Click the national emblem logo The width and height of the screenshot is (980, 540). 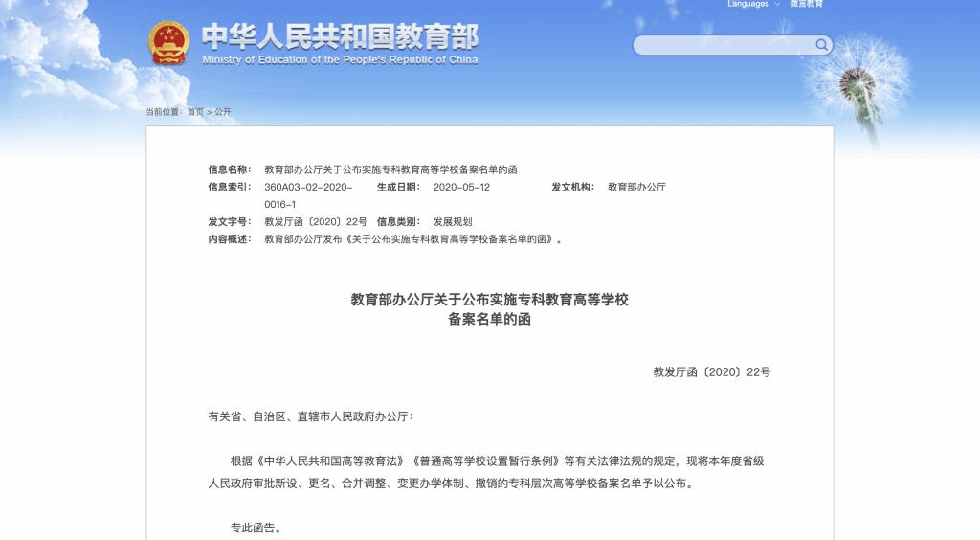(x=168, y=43)
